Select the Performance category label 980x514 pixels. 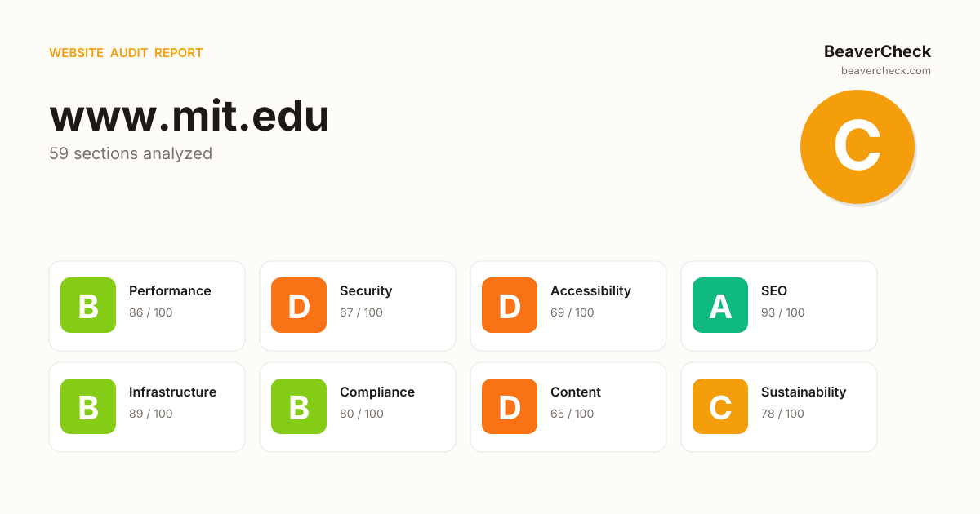click(x=170, y=291)
